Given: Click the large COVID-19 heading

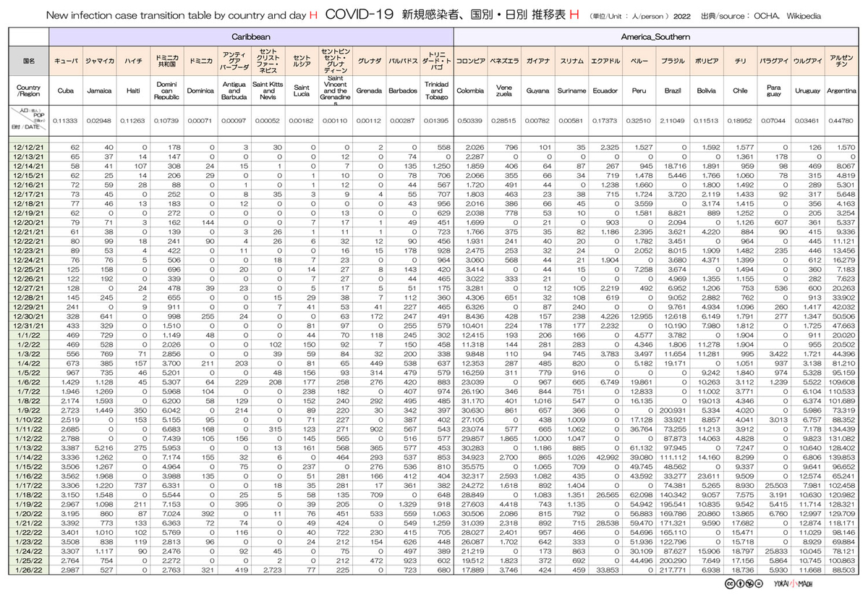Looking at the screenshot, I should pyautogui.click(x=359, y=14).
